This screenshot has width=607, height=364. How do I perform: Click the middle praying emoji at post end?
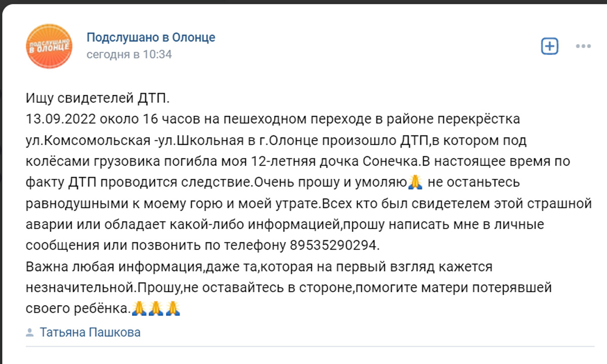156,307
